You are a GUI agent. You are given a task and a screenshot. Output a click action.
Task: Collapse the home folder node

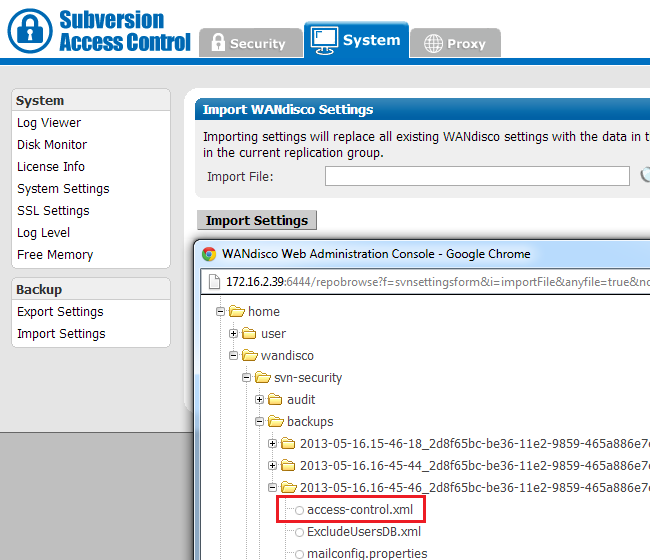pos(221,311)
